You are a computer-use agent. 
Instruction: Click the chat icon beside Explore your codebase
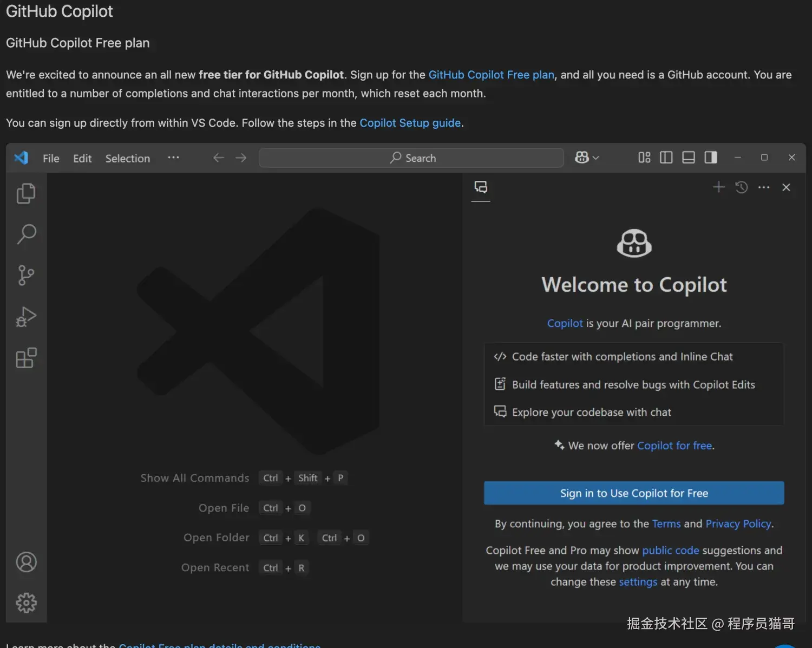(500, 411)
